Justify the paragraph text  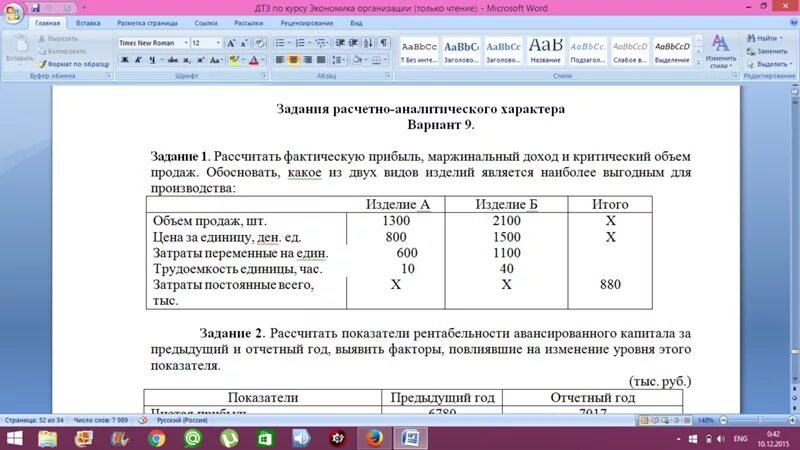coord(321,60)
